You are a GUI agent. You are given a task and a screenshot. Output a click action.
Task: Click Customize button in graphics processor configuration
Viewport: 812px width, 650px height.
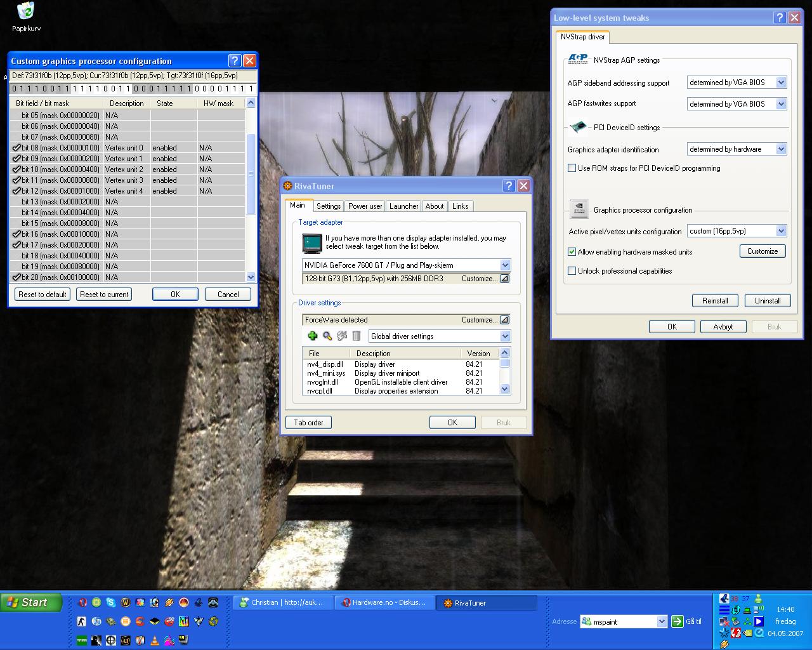coord(763,251)
